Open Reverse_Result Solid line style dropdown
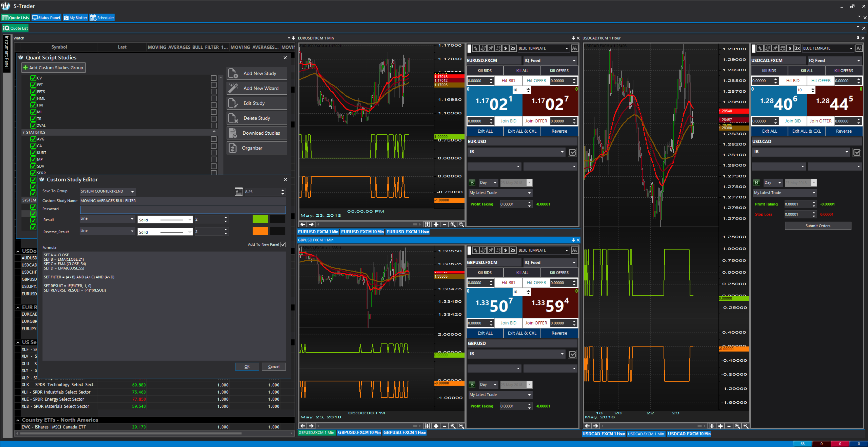Screen dimensions: 868x447 tap(165, 232)
